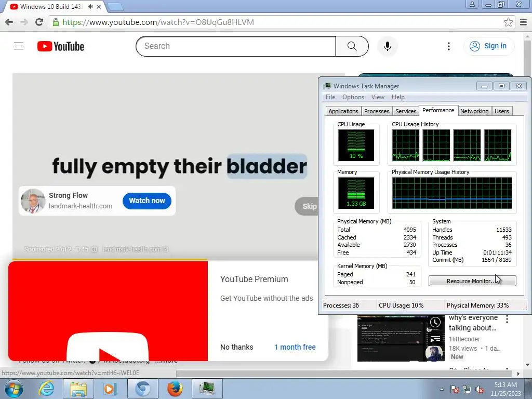This screenshot has height=399, width=532.
Task: Open landmark-health.com advertiser link
Action: click(x=136, y=249)
